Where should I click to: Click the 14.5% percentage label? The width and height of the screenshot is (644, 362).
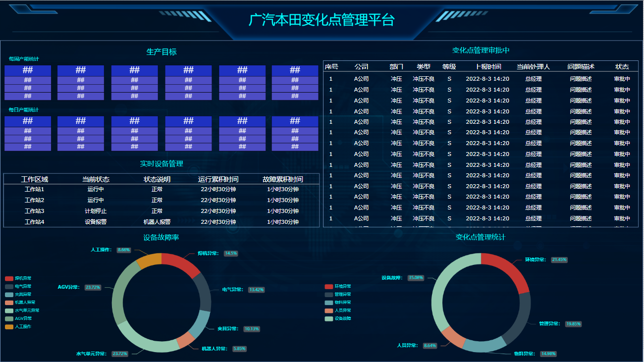pyautogui.click(x=231, y=253)
